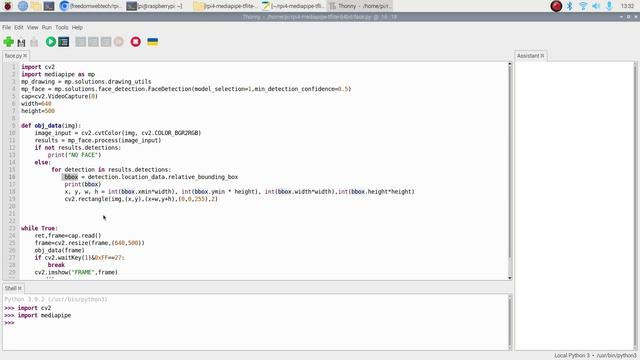Switch to pi@raspberrypi terminal window
This screenshot has width=640, height=360.
(x=155, y=6)
